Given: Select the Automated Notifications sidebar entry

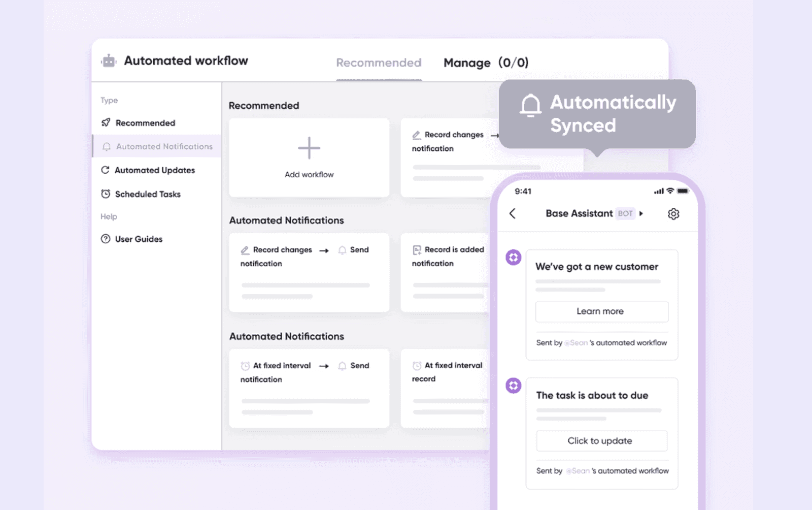Looking at the screenshot, I should [164, 146].
